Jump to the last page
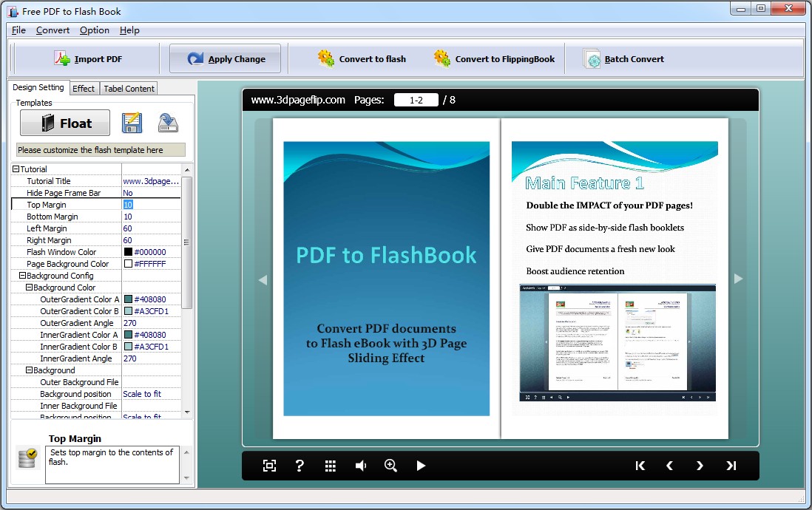812x510 pixels. [x=731, y=466]
